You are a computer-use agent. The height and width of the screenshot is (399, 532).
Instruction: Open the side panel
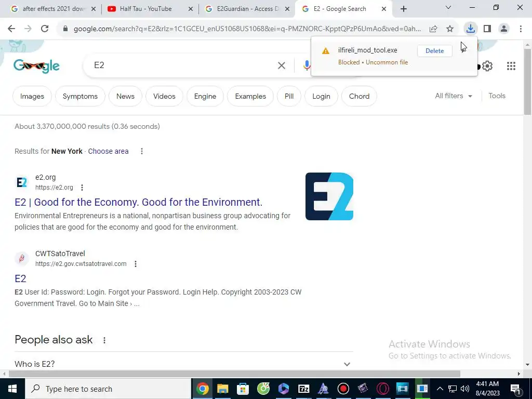coord(487,29)
